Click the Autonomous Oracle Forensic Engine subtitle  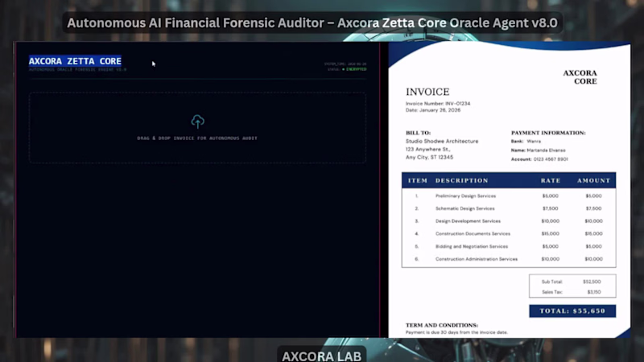(77, 70)
